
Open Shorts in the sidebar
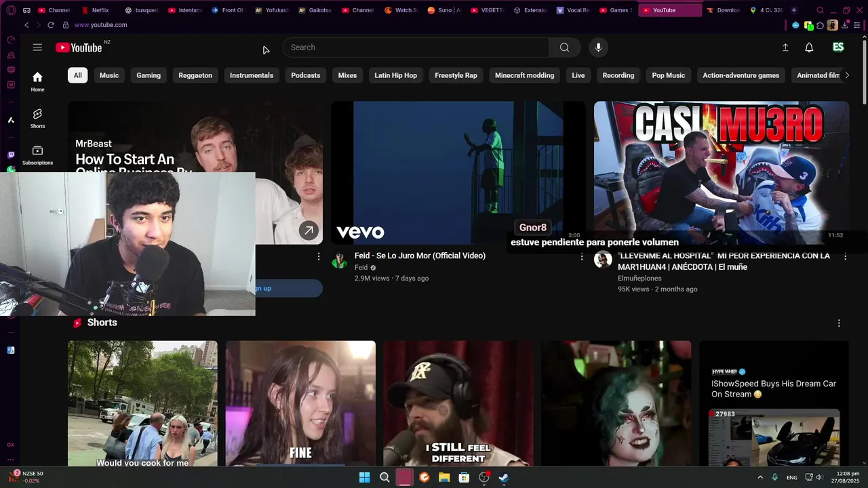click(37, 118)
